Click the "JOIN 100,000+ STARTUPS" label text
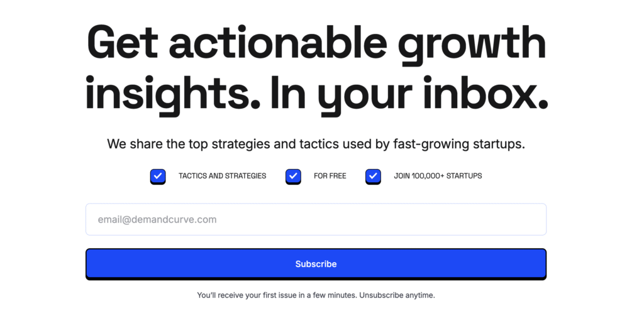Image resolution: width=644 pixels, height=323 pixels. click(x=438, y=176)
